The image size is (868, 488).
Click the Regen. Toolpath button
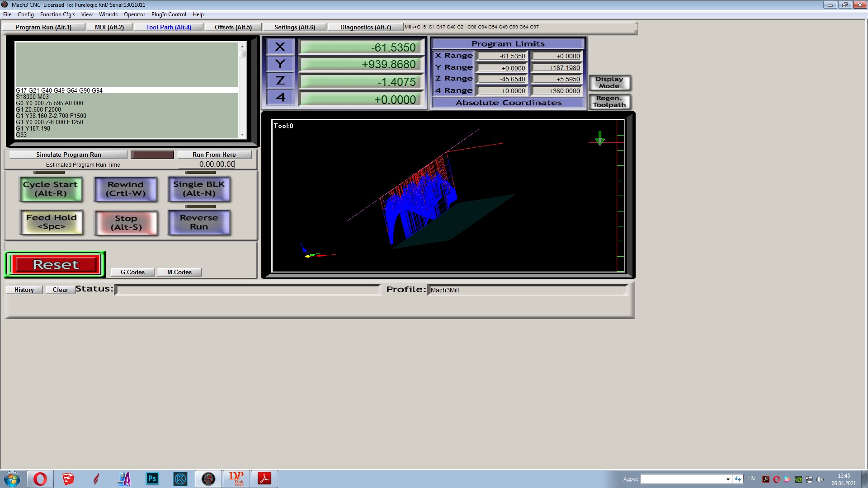pos(609,102)
